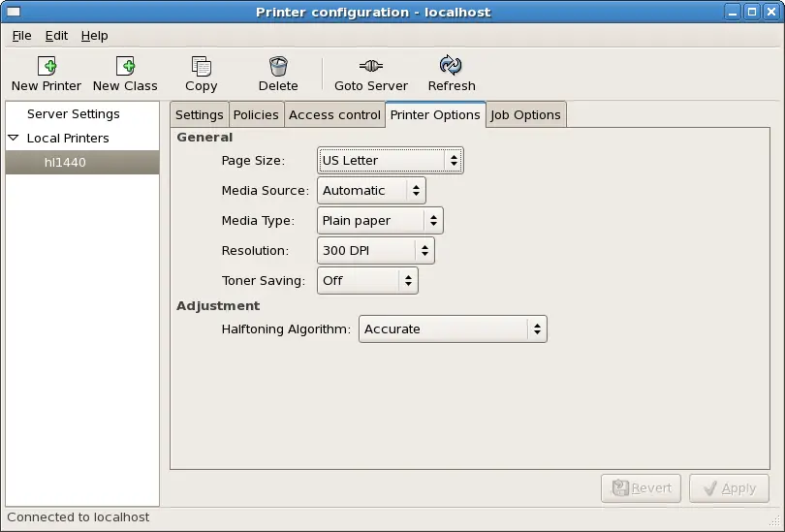Open the Page Size dropdown
Screen dimensions: 785x532
coord(390,161)
